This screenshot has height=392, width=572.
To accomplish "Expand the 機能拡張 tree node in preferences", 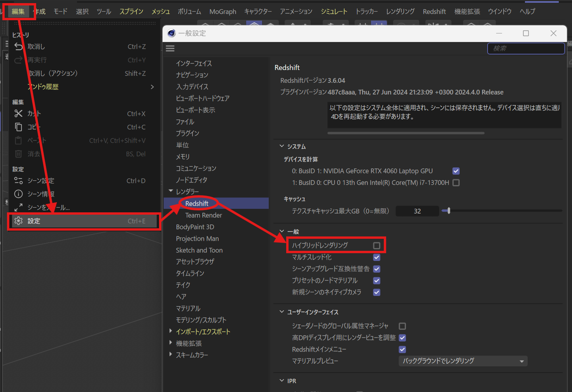I will point(171,343).
